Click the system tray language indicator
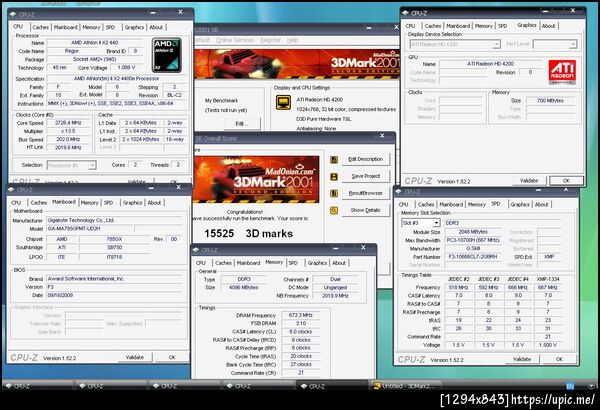Viewport: 600px width, 410px height. [570, 386]
